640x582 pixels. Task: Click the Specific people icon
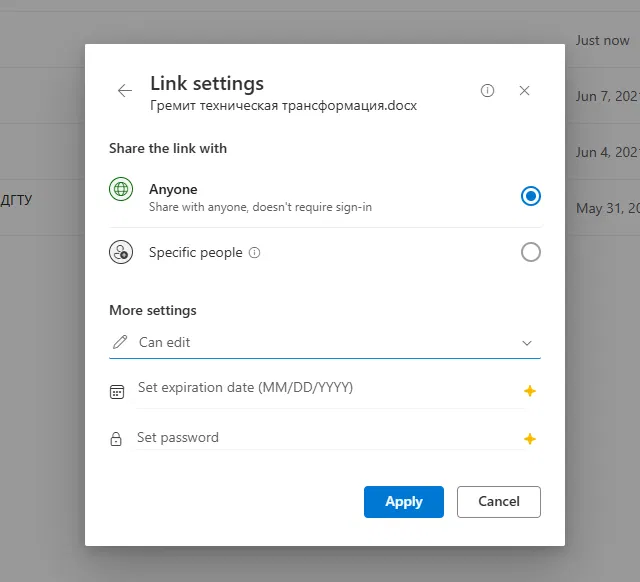click(121, 253)
